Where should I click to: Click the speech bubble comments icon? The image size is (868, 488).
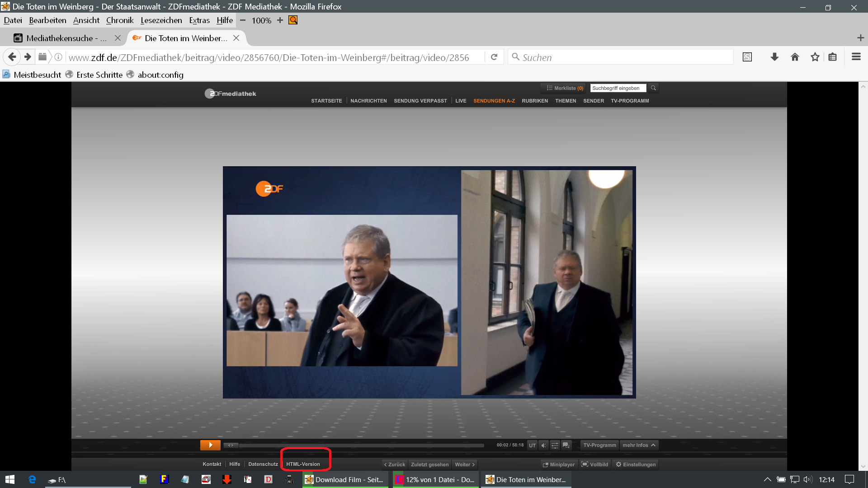coord(566,446)
